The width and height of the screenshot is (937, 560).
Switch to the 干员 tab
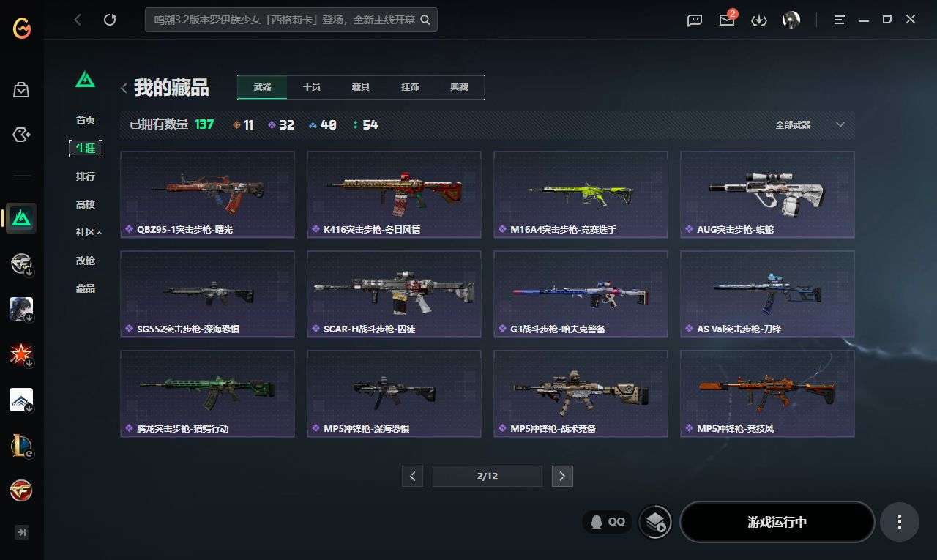pos(312,87)
